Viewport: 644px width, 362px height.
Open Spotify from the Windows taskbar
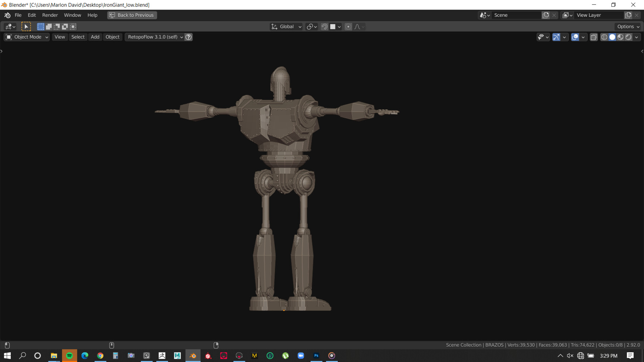point(69,356)
